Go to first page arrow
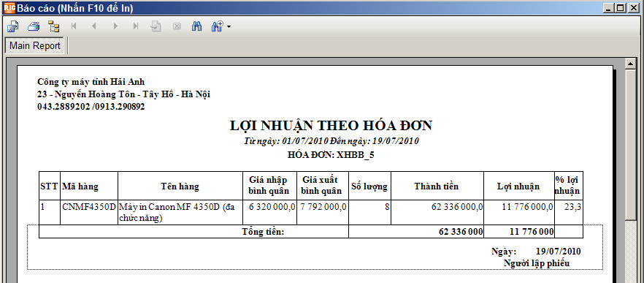The image size is (644, 283). [x=74, y=26]
